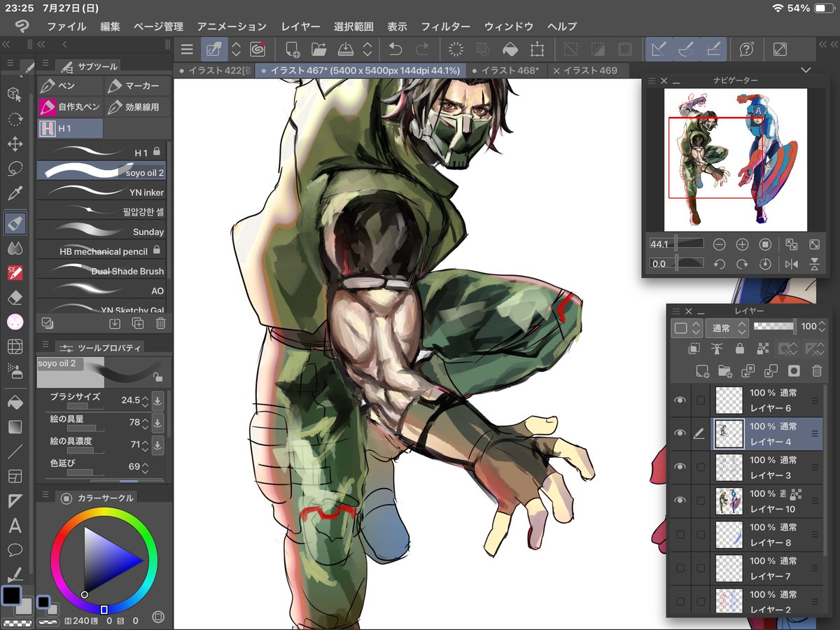Show hidden layer レイヤー 8

coord(679,534)
